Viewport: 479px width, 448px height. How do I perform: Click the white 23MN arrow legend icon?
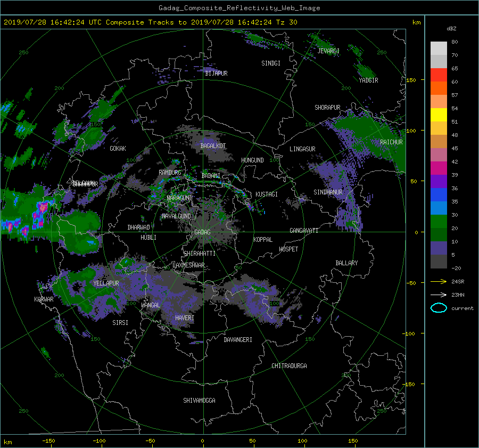click(439, 295)
